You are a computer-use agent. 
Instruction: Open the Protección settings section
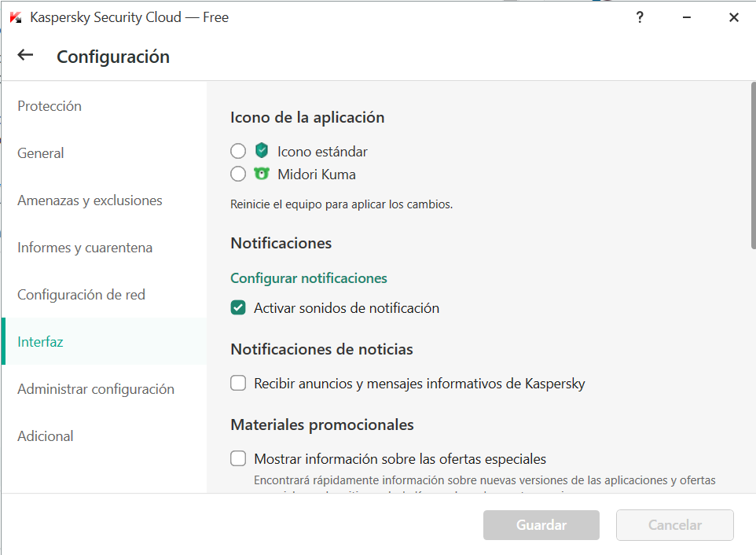tap(50, 106)
